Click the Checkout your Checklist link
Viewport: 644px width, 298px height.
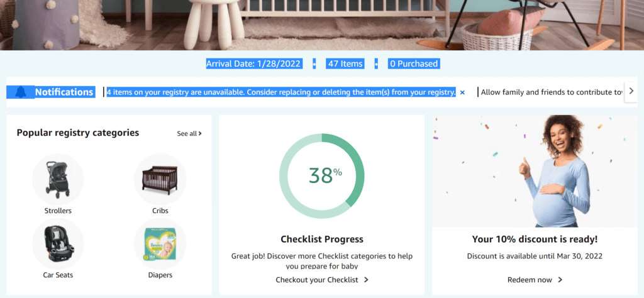coord(322,280)
